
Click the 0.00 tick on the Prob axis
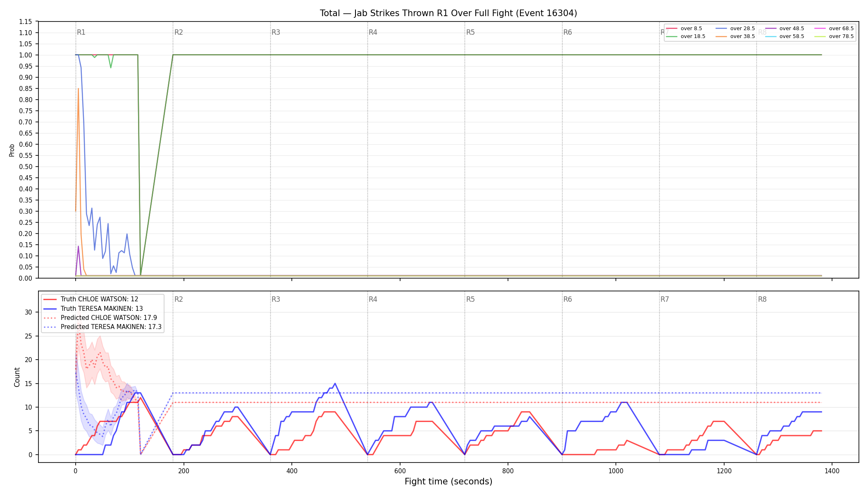point(25,278)
